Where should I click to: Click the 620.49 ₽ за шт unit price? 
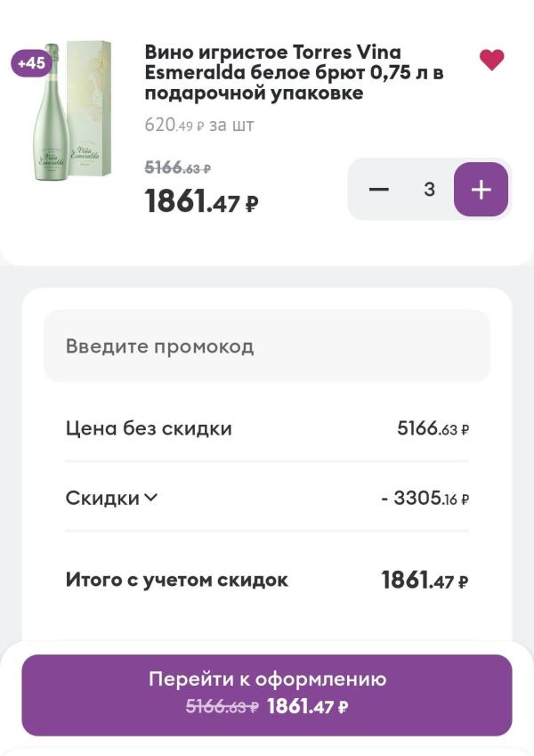tap(199, 126)
